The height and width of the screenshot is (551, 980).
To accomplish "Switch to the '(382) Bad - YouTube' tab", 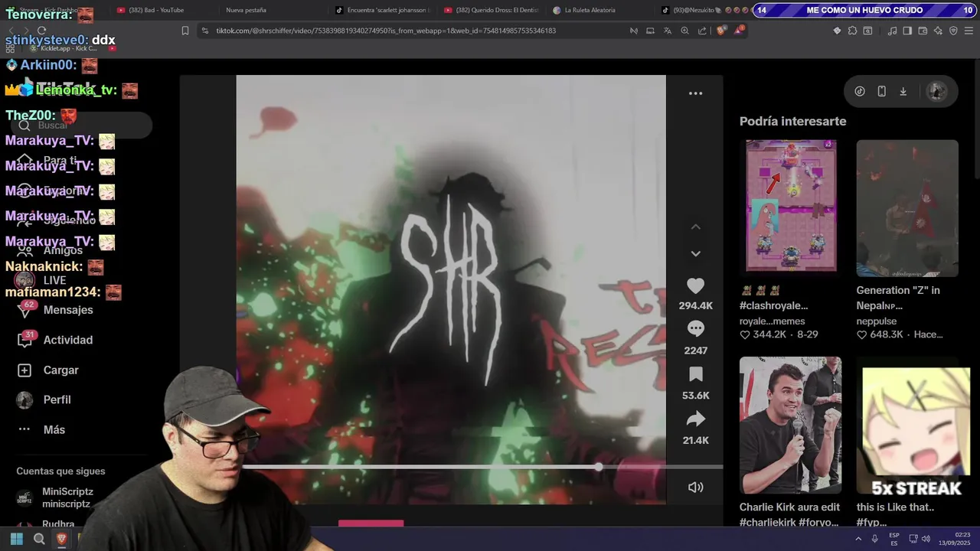I will point(156,10).
